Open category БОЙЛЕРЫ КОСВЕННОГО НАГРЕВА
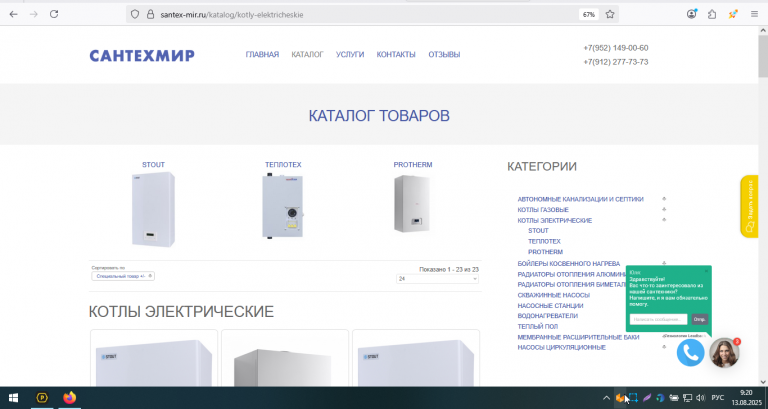The height and width of the screenshot is (409, 768). coord(569,264)
